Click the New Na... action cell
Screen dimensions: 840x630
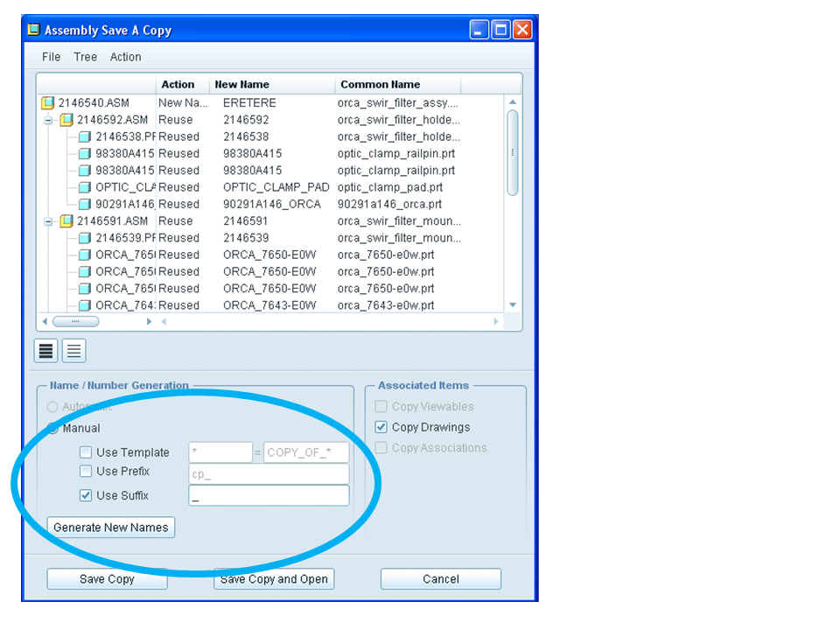[x=183, y=103]
